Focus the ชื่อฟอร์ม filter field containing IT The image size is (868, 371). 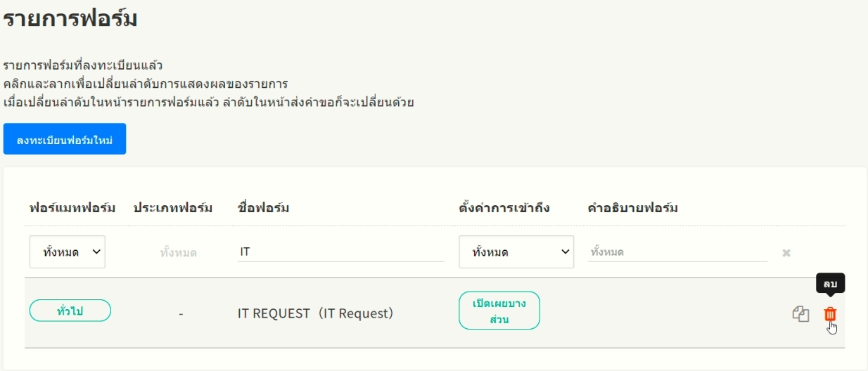(x=341, y=252)
